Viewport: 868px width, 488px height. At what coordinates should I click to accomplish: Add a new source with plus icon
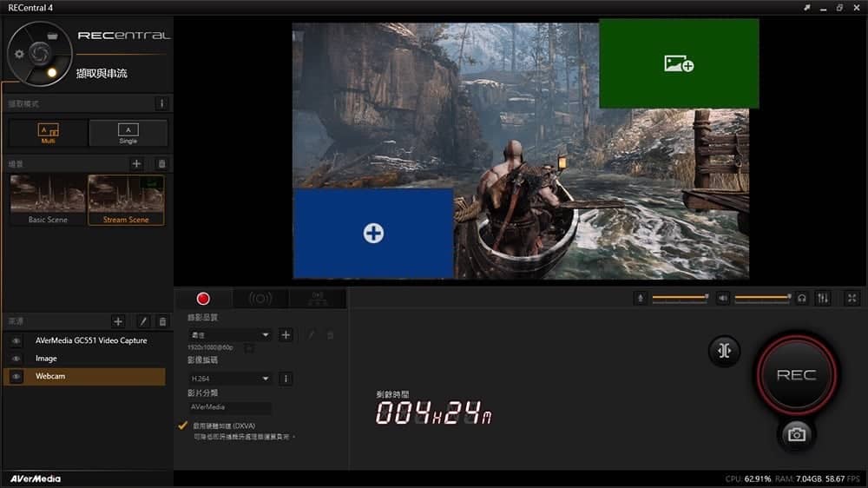(x=117, y=321)
